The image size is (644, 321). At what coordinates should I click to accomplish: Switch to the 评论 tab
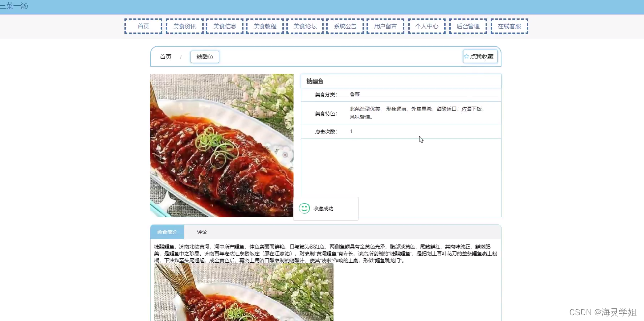coord(202,232)
